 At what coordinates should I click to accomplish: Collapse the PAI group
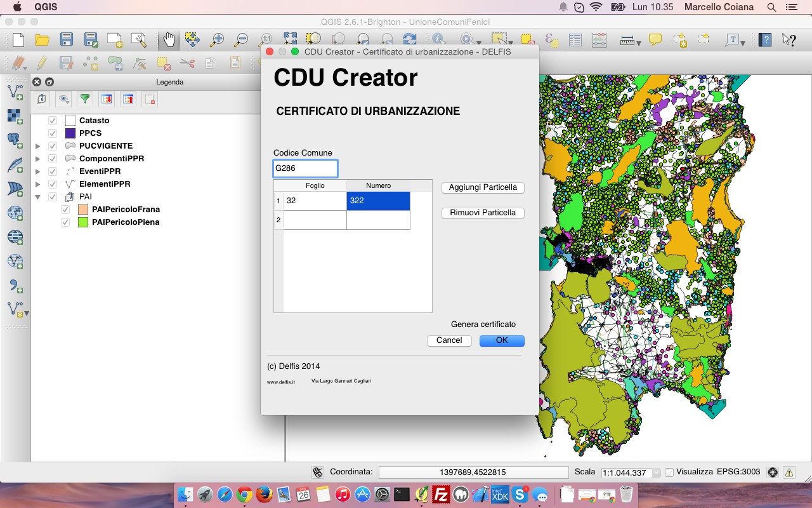click(38, 197)
